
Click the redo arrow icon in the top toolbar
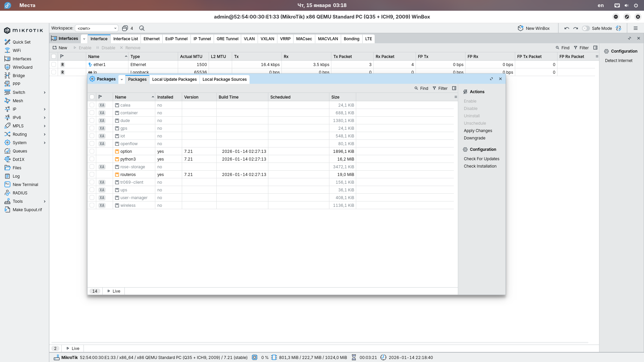576,28
